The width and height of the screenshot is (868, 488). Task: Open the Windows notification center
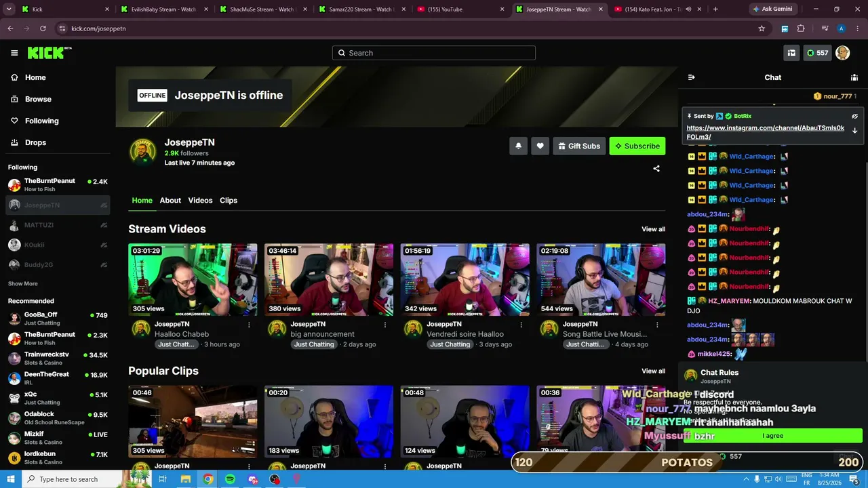854,479
